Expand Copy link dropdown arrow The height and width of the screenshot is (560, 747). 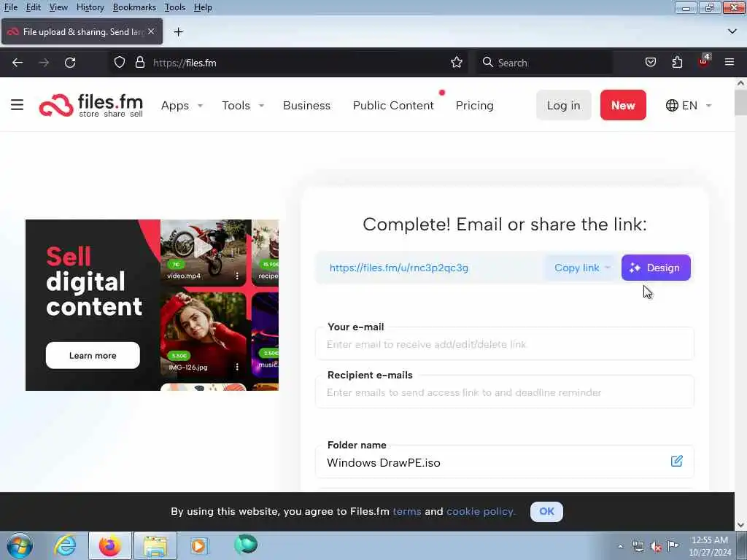[x=608, y=268]
